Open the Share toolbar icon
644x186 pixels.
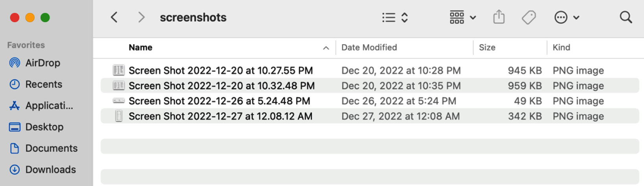coord(499,17)
